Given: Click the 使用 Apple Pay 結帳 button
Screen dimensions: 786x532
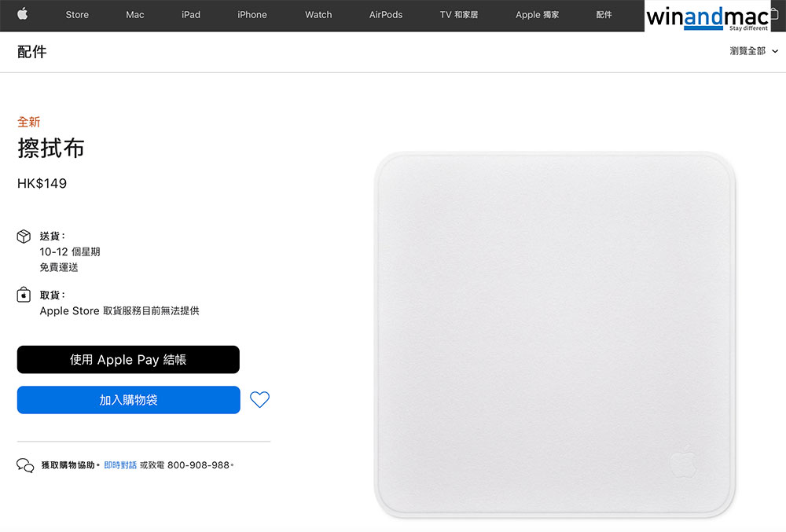Looking at the screenshot, I should [x=128, y=360].
